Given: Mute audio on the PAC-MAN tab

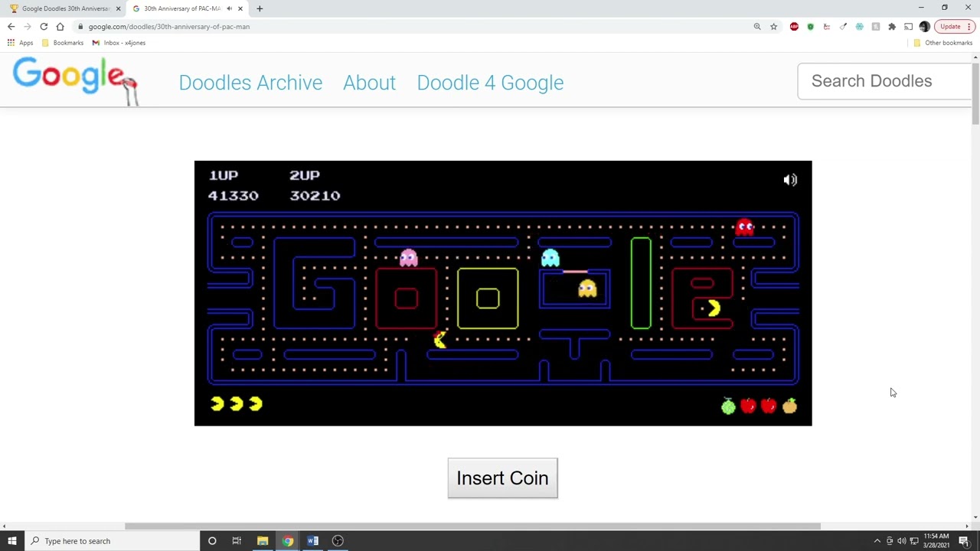Looking at the screenshot, I should (x=229, y=8).
